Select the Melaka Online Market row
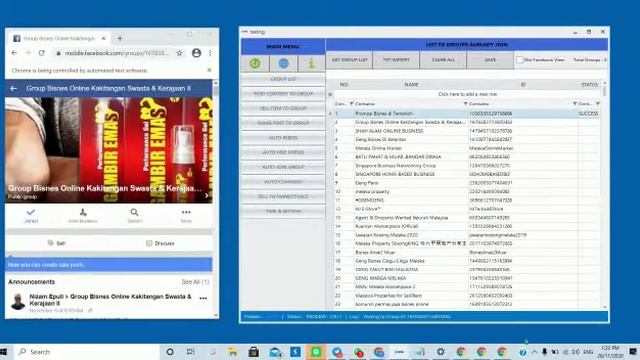 point(467,148)
